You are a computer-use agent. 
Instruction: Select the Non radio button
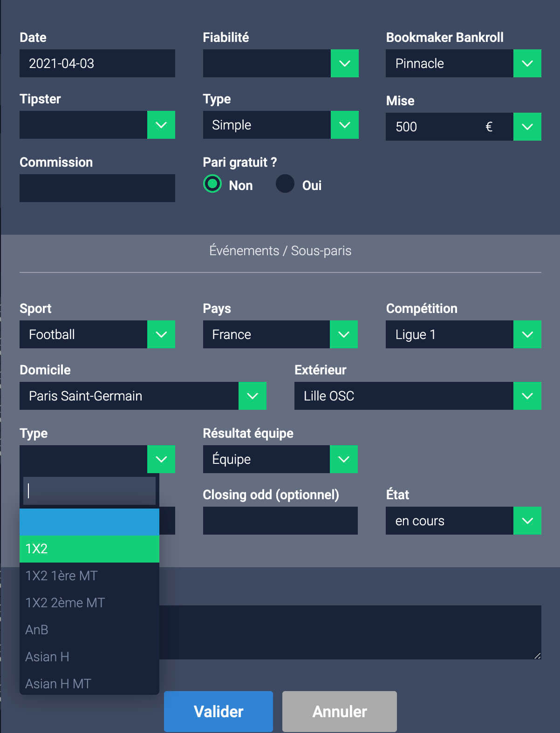[212, 184]
